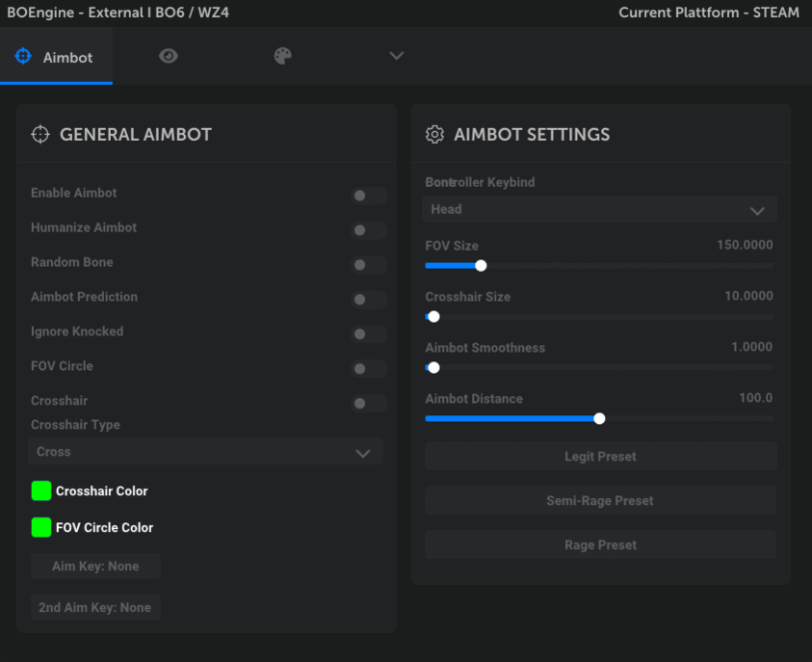Image resolution: width=812 pixels, height=662 pixels.
Task: Click the 2nd Aim Key: None field
Action: pyautogui.click(x=94, y=607)
